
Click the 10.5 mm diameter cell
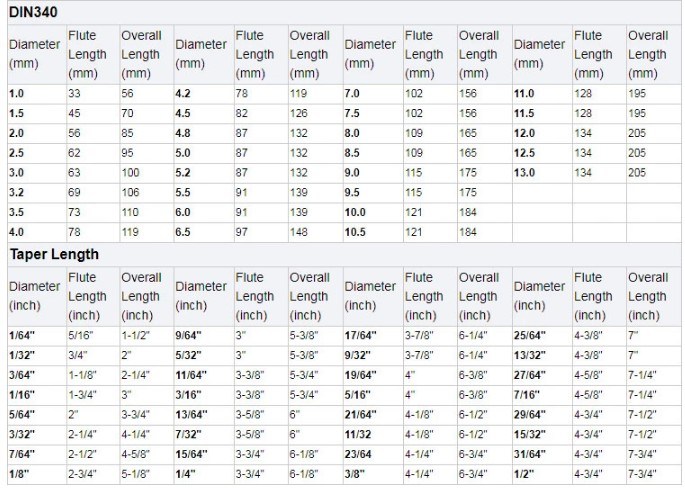(355, 232)
